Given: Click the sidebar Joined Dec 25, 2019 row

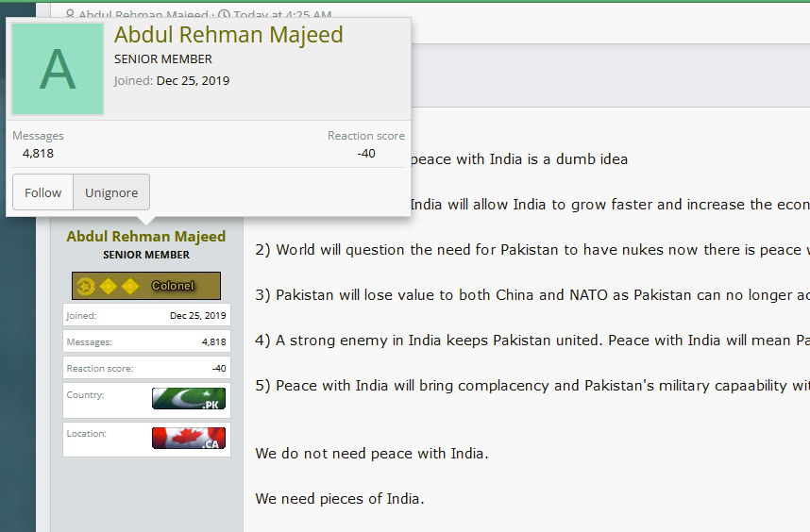Looking at the screenshot, I should pyautogui.click(x=146, y=315).
